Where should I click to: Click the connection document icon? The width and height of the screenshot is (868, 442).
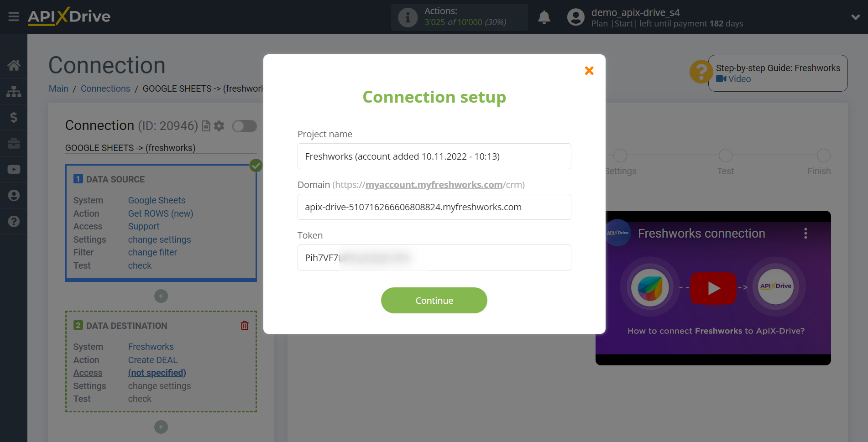pyautogui.click(x=206, y=126)
